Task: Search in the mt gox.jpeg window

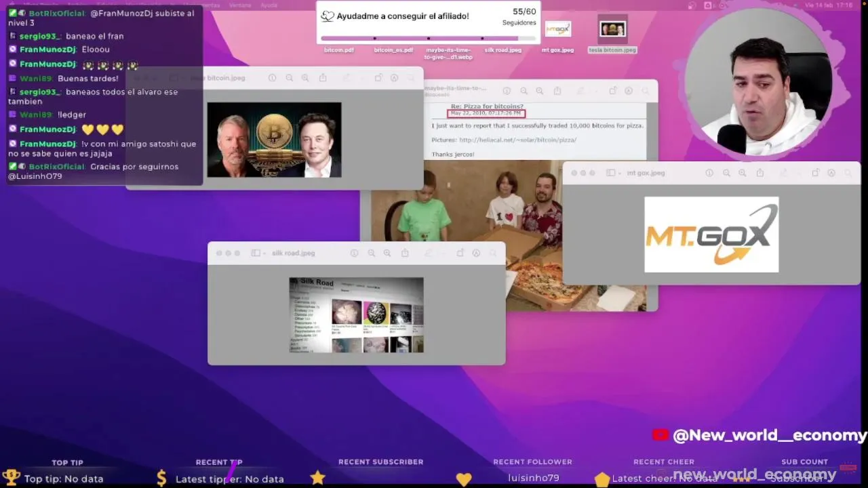Action: pos(848,173)
